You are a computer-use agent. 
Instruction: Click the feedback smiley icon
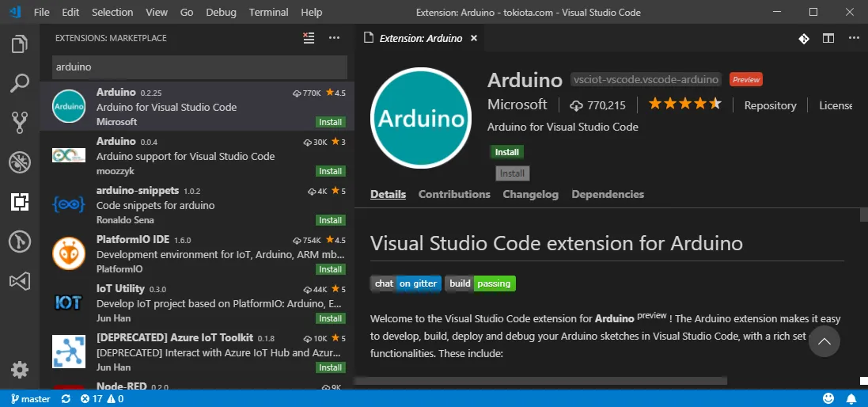coord(828,398)
